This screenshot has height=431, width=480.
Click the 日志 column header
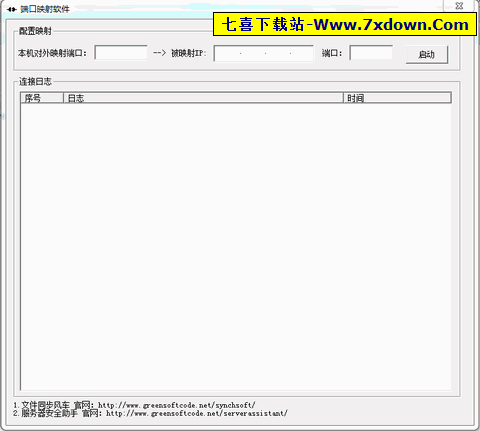203,98
